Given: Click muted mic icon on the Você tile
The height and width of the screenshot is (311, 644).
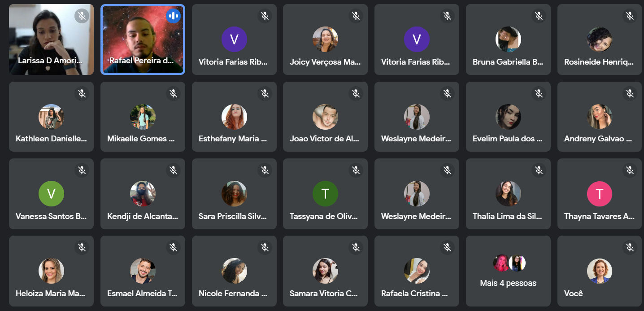Looking at the screenshot, I should pyautogui.click(x=630, y=247).
